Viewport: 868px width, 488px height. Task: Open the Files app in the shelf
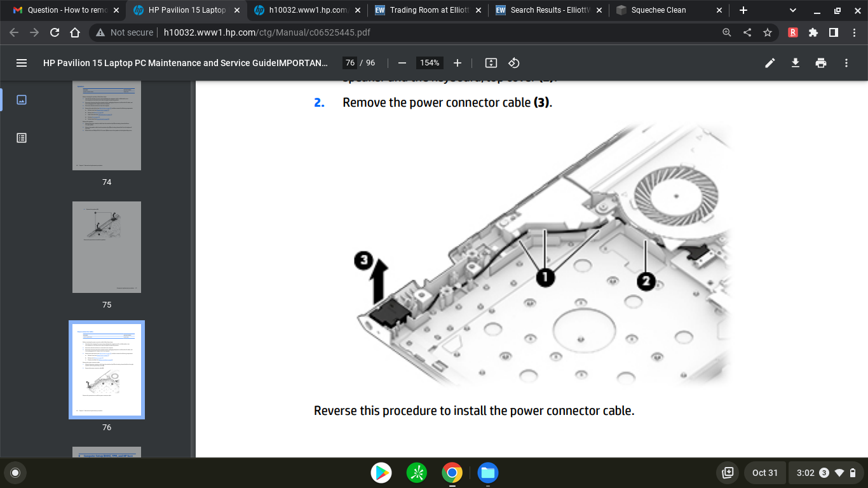click(487, 473)
